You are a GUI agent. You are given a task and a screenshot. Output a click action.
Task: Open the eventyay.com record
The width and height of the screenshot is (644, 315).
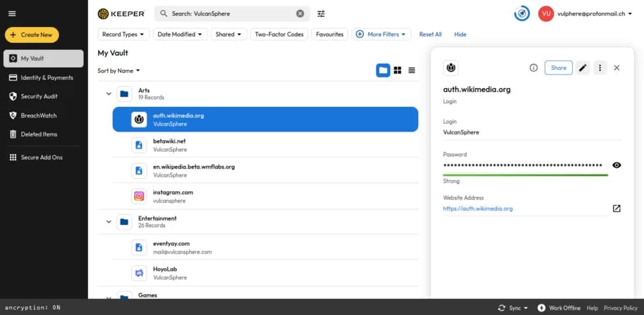pos(266,248)
